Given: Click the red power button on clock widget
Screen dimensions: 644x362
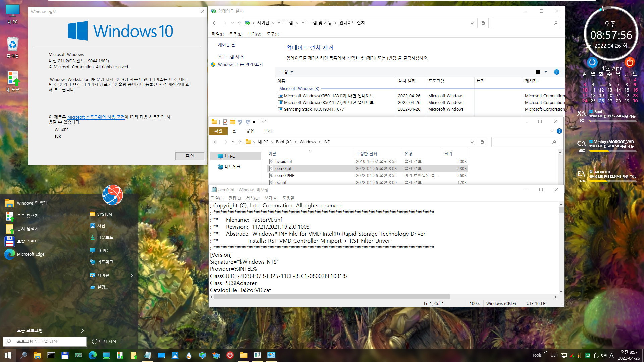Looking at the screenshot, I should tap(630, 62).
